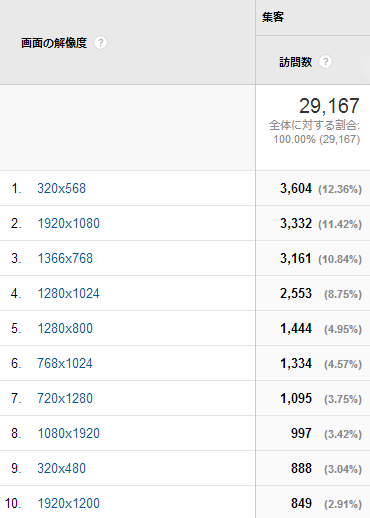370x518 pixels.
Task: Click help icon next to 画面の解像度
Action: coord(100,43)
